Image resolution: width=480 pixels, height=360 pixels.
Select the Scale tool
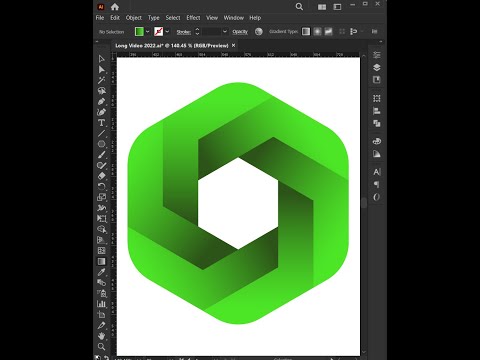tap(102, 197)
